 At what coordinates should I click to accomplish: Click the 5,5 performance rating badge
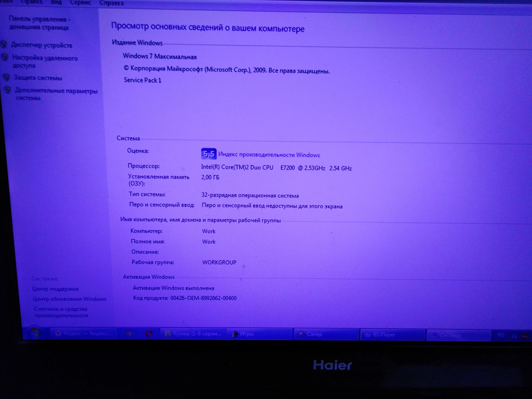(x=208, y=154)
